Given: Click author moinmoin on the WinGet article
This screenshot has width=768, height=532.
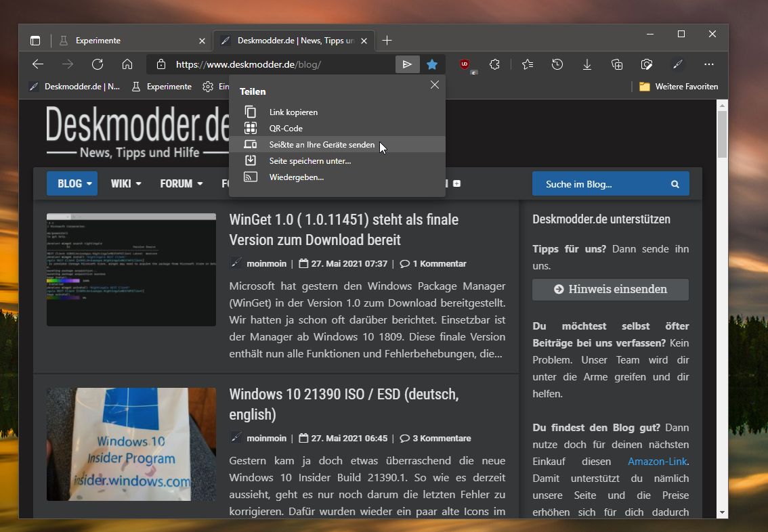Looking at the screenshot, I should (x=266, y=263).
